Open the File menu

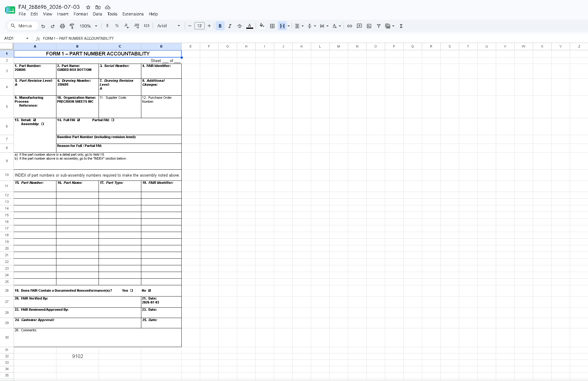[x=22, y=14]
